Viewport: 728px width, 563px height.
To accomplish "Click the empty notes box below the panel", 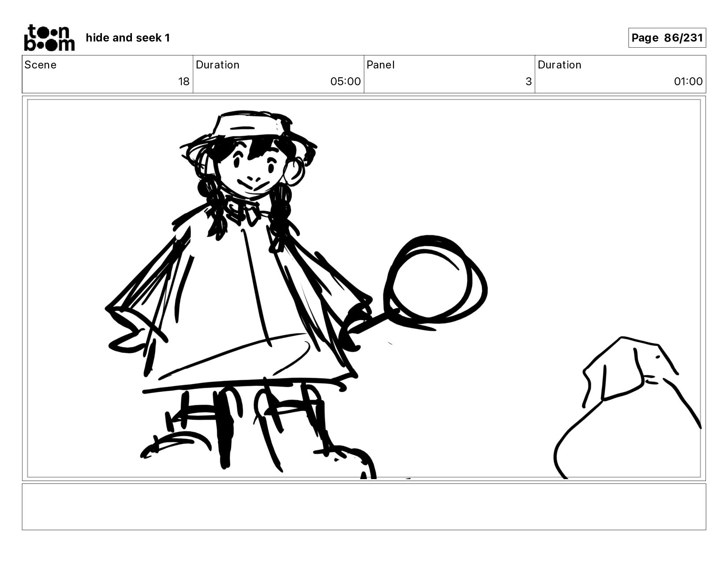I will [x=364, y=506].
